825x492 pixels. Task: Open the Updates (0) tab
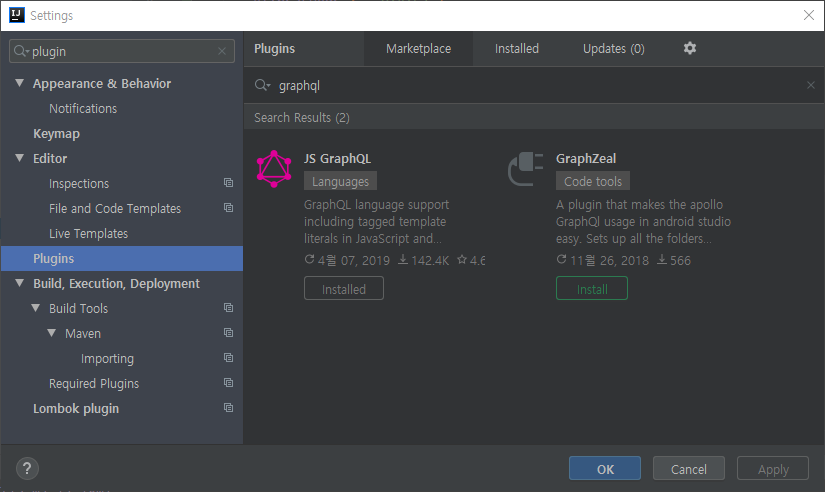pyautogui.click(x=613, y=48)
